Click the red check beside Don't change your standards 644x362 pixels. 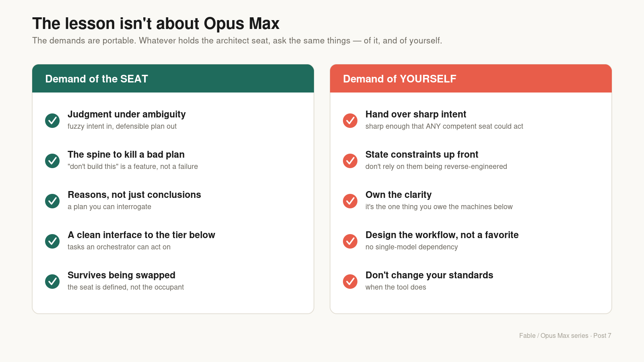click(350, 282)
